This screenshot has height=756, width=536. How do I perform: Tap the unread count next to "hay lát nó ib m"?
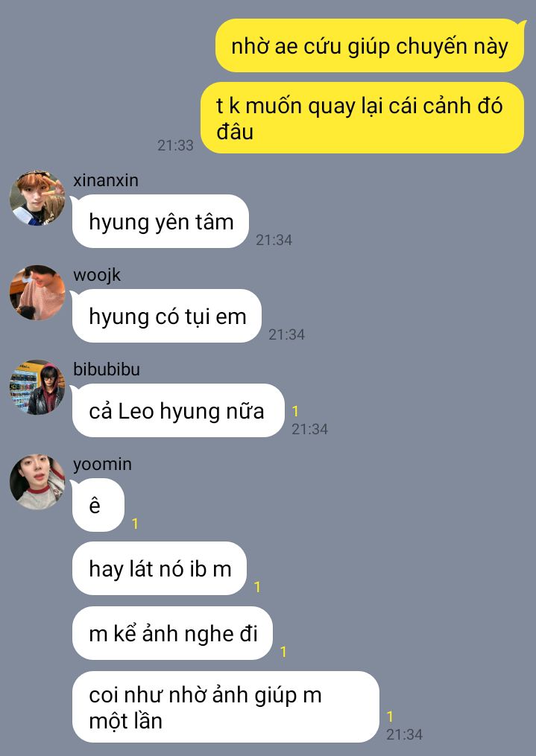[258, 587]
